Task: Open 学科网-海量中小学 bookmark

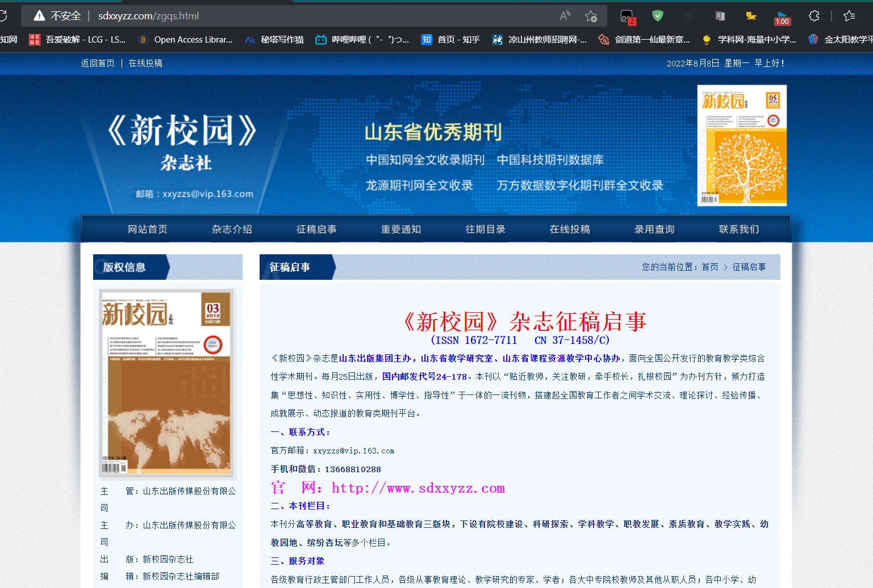Action: pyautogui.click(x=749, y=39)
